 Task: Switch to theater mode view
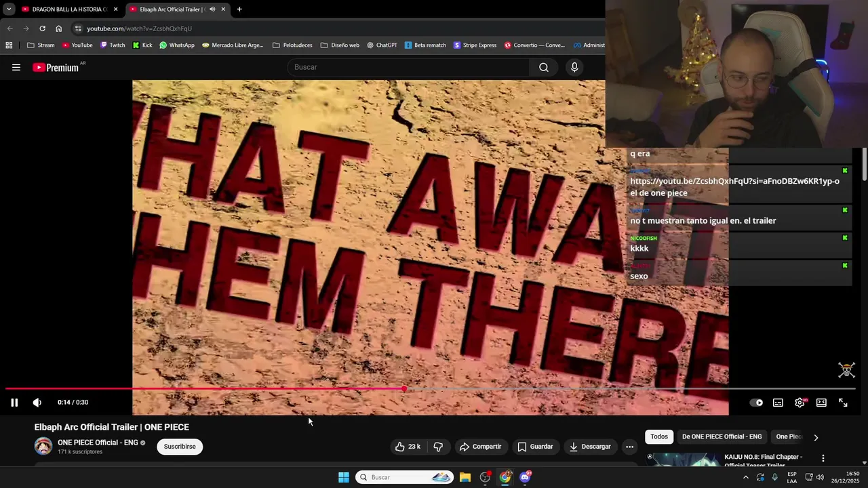(821, 403)
